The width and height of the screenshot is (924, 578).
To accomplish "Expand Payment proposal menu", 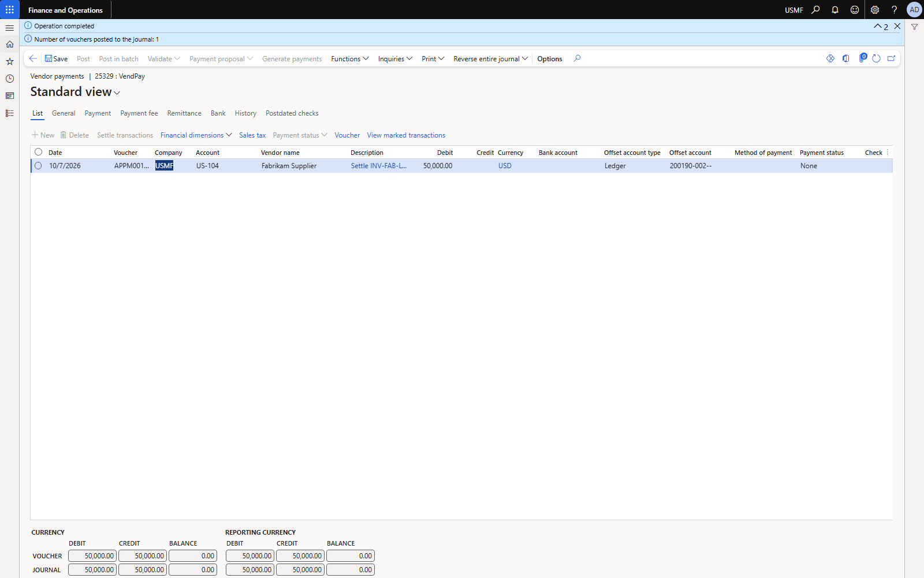I will (x=221, y=59).
